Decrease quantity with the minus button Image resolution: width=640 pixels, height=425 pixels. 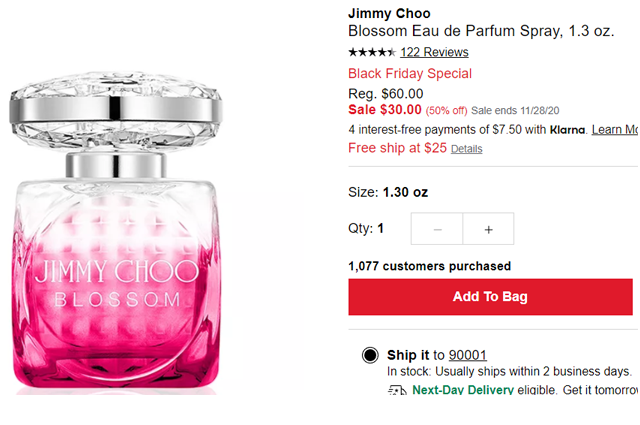439,229
